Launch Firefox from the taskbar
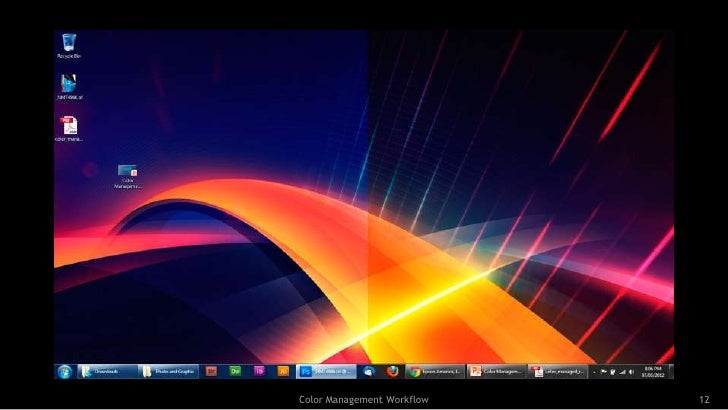 pyautogui.click(x=393, y=371)
